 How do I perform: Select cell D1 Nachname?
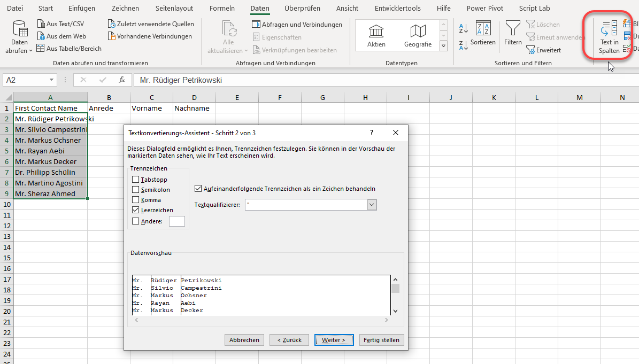(x=195, y=109)
